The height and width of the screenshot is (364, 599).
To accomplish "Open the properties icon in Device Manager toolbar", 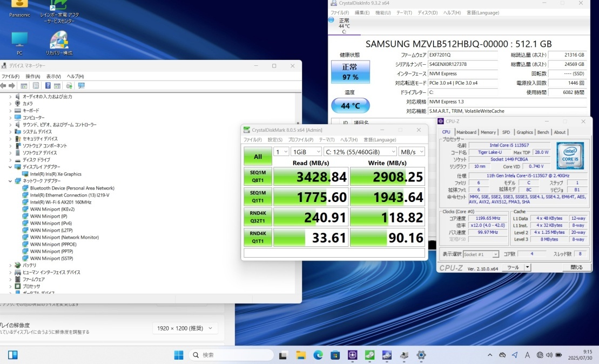I will 36,86.
